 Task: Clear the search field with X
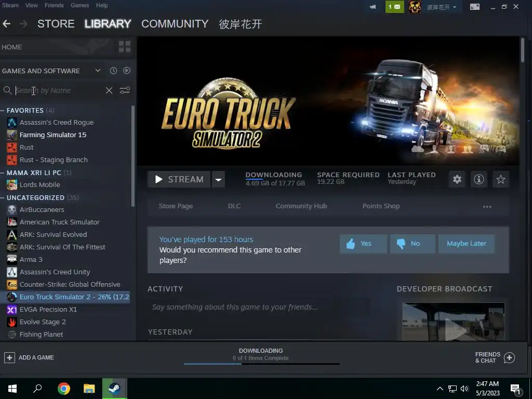point(109,90)
